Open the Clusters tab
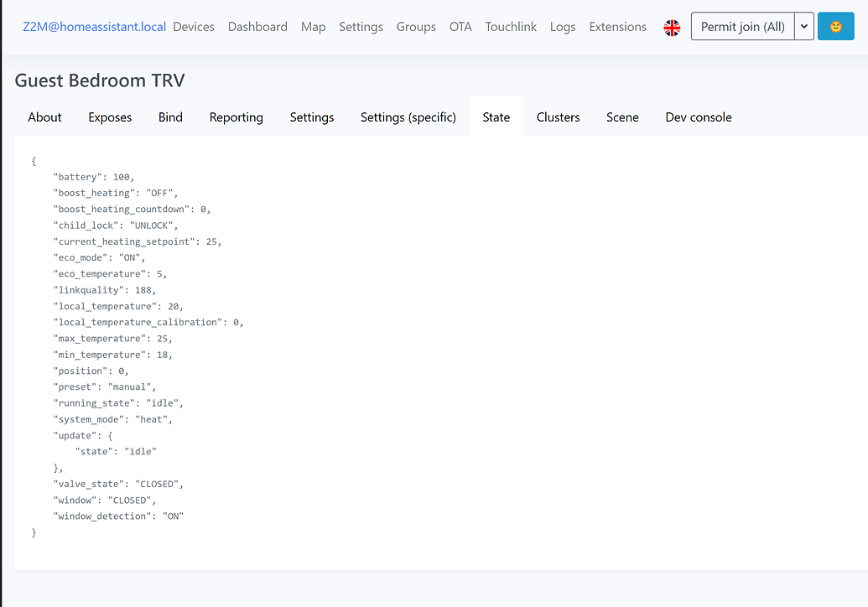Viewport: 868px width, 607px height. pos(558,117)
